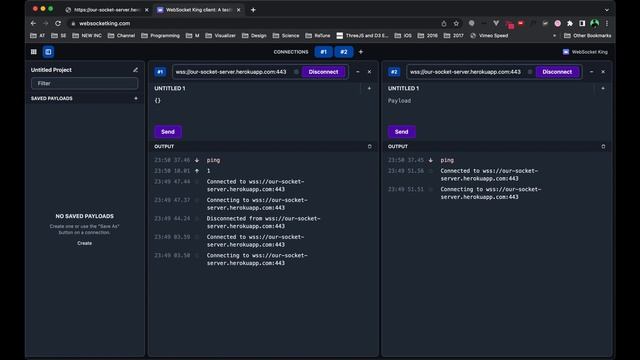This screenshot has height=360, width=640.
Task: Clear output of connection #1
Action: click(x=370, y=146)
